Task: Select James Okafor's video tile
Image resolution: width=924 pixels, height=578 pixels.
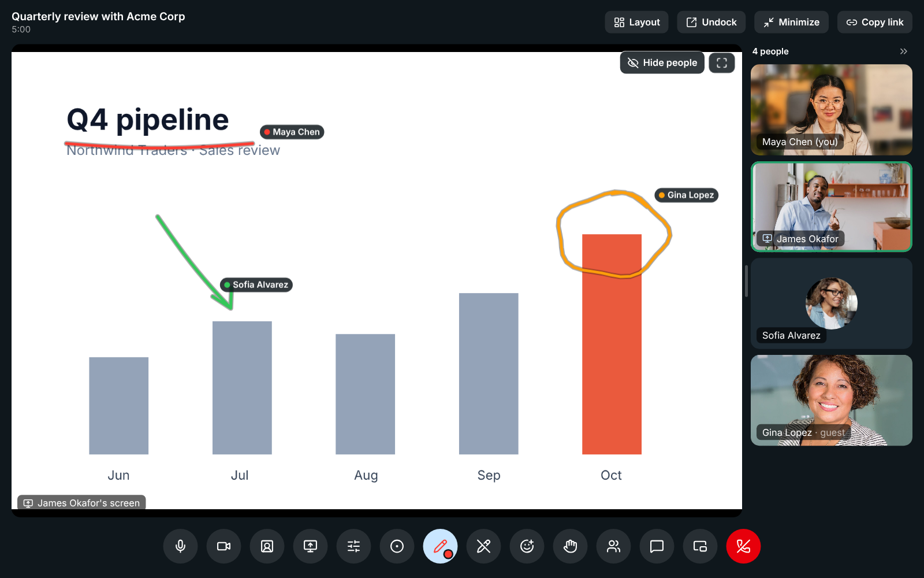Action: click(x=832, y=206)
